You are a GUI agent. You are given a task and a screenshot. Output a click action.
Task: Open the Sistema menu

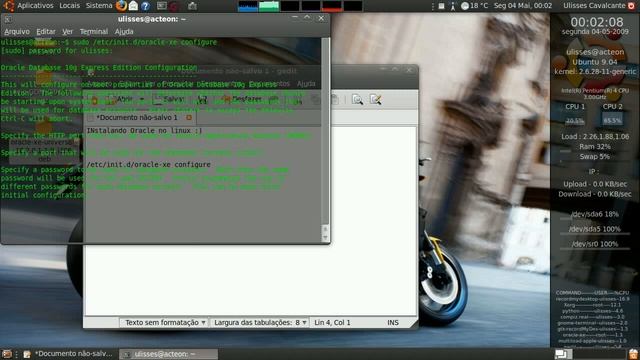pos(99,6)
